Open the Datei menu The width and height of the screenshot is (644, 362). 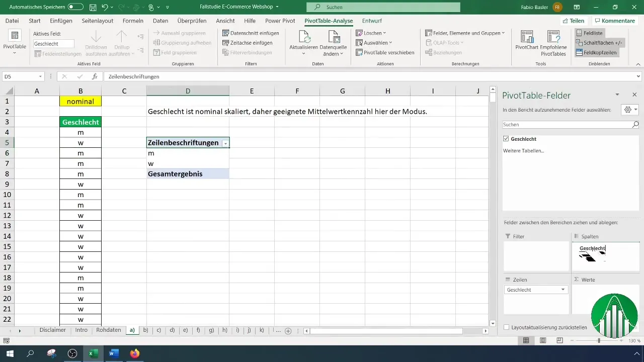[x=12, y=21]
